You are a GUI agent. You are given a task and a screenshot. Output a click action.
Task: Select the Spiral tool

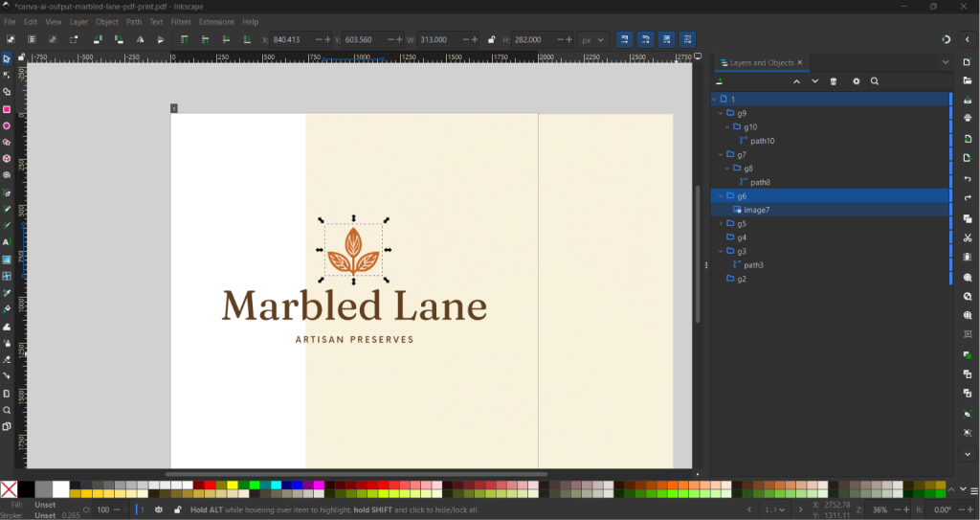(x=7, y=175)
